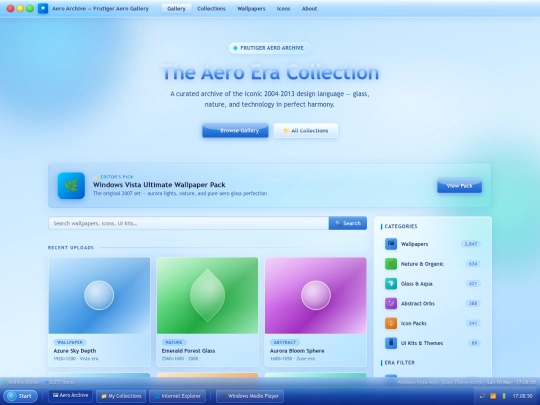
Task: Click the RECENT UPLOADS heading
Action: click(x=71, y=248)
